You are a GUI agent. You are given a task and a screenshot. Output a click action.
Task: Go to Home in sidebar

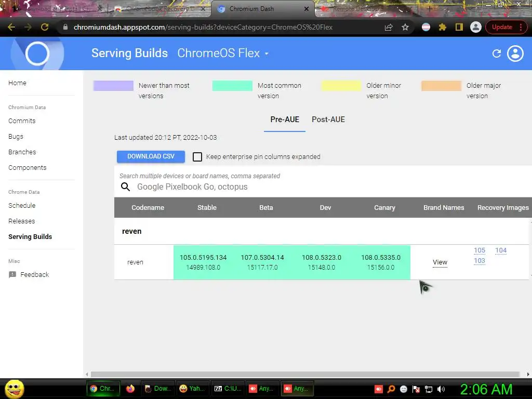[x=17, y=83]
